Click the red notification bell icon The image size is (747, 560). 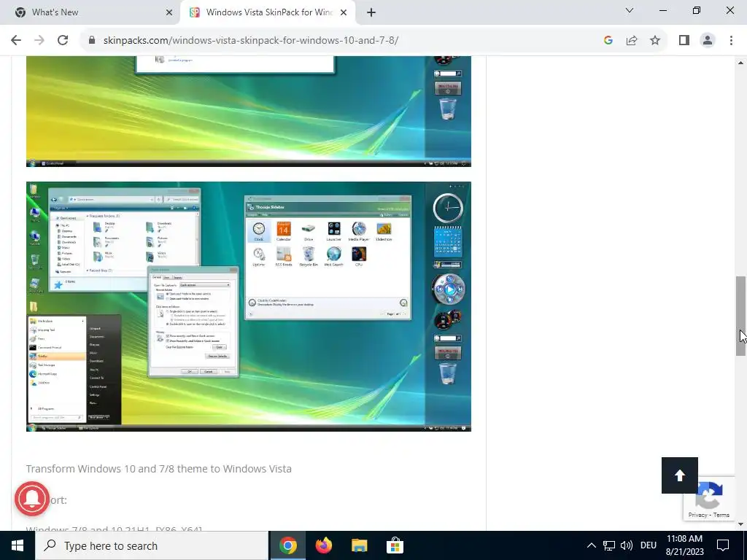pyautogui.click(x=32, y=499)
